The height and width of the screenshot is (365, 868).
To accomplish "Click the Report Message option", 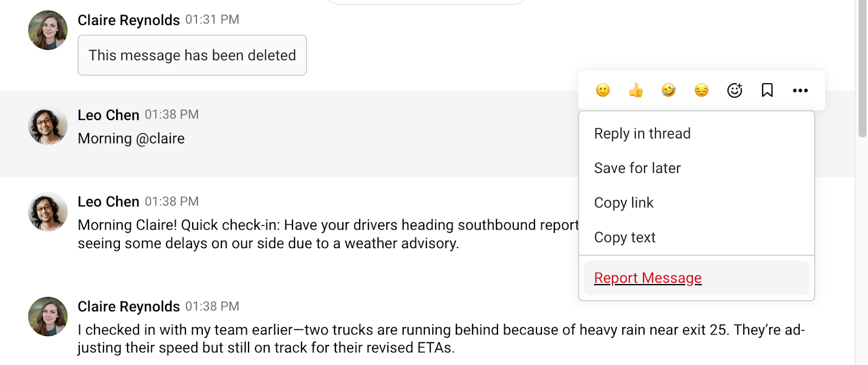I will (648, 278).
